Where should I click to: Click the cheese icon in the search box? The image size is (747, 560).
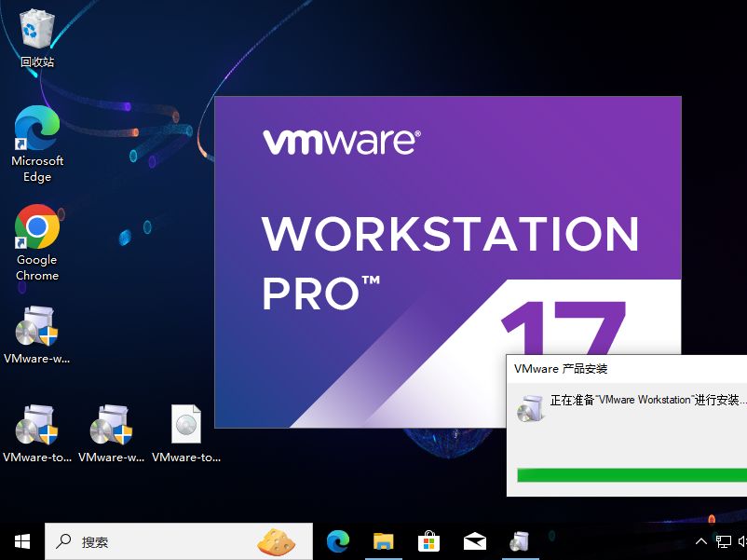click(x=276, y=542)
